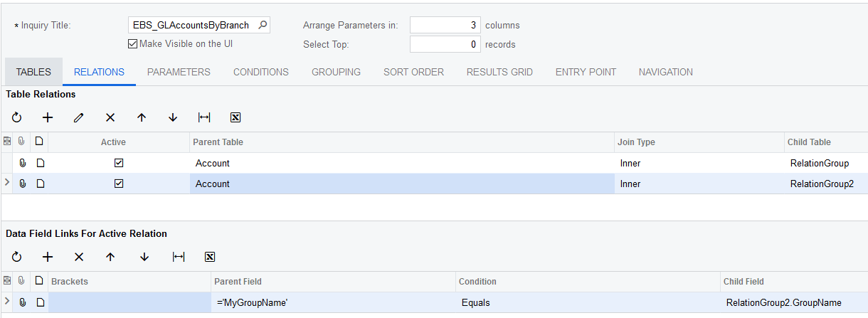This screenshot has width=868, height=318.
Task: Uncheck Active for the RelationGroup2 relation
Action: pyautogui.click(x=119, y=184)
